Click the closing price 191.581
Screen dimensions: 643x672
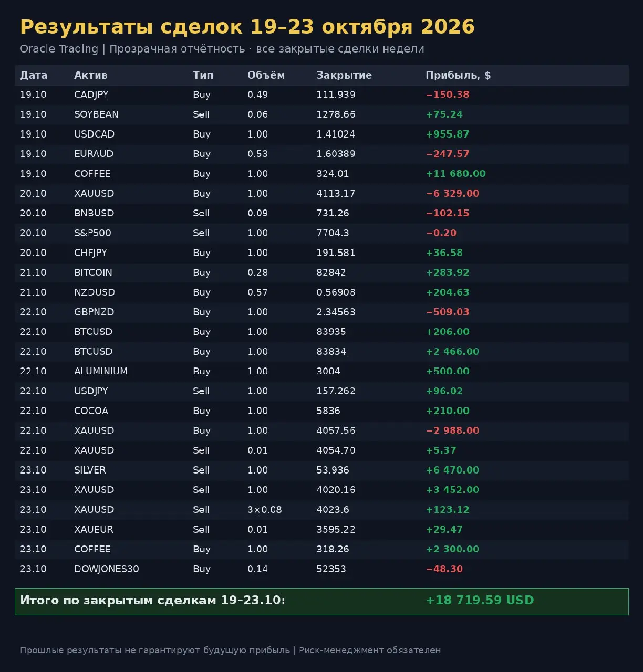[336, 253]
